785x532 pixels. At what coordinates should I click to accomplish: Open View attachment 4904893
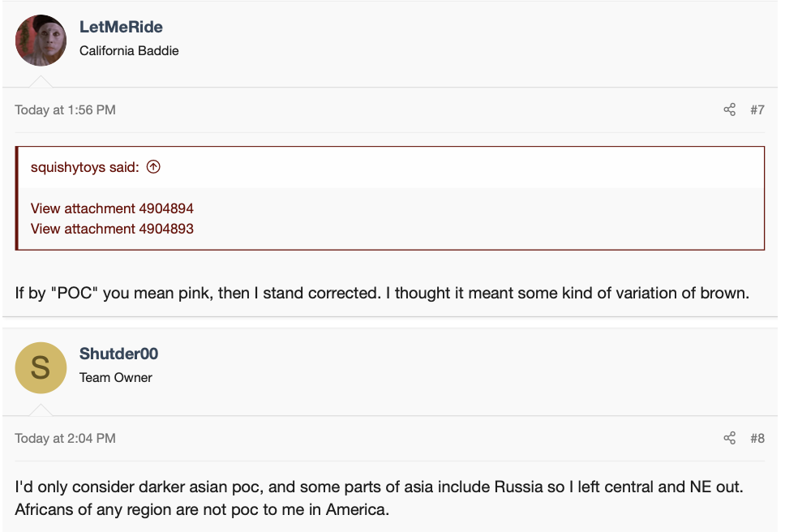112,229
